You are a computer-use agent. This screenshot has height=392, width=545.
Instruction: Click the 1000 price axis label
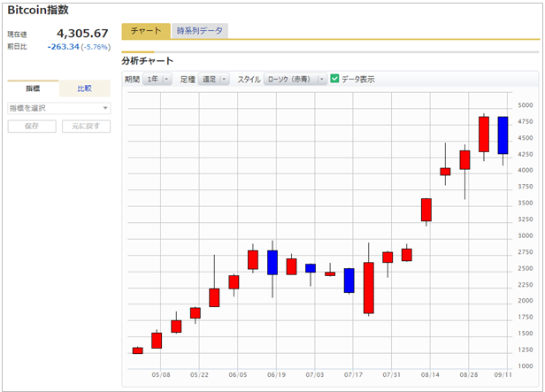(x=526, y=366)
